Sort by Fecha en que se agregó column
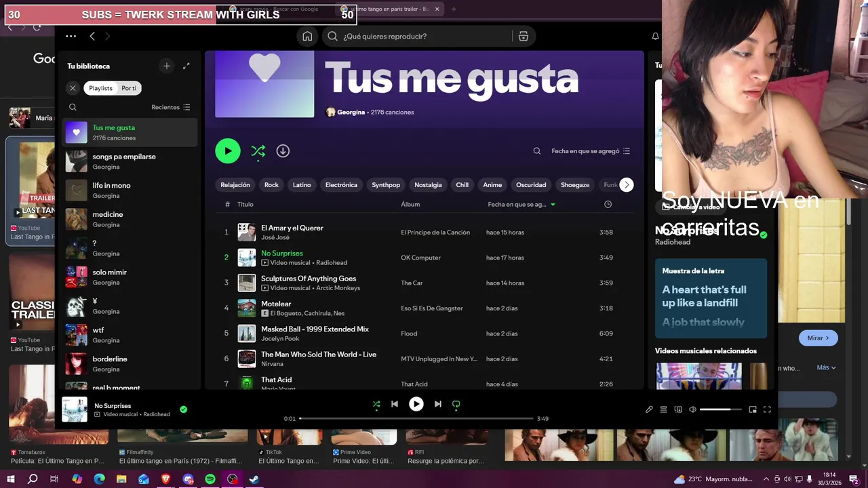The image size is (868, 488). tap(521, 204)
